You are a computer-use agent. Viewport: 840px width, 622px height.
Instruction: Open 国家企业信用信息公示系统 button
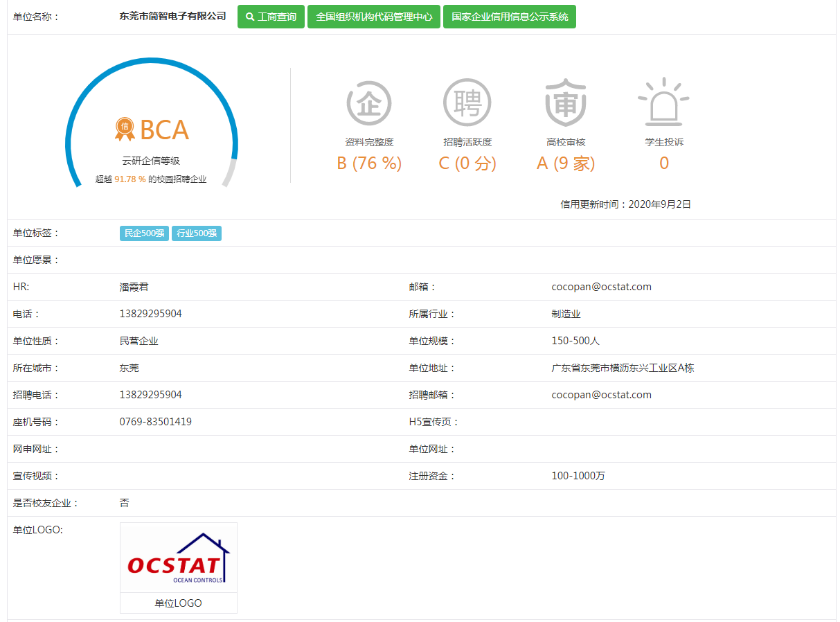coord(510,17)
